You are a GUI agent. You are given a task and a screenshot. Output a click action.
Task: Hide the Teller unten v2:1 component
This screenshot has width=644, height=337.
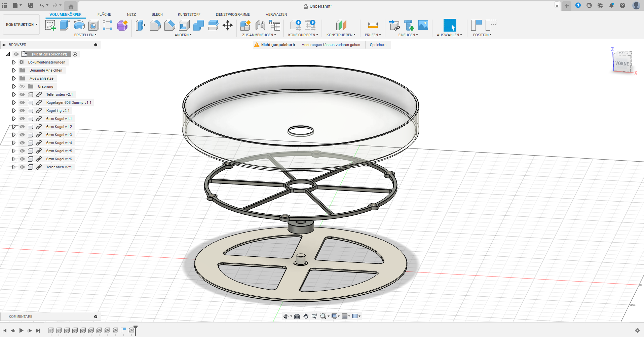click(22, 94)
